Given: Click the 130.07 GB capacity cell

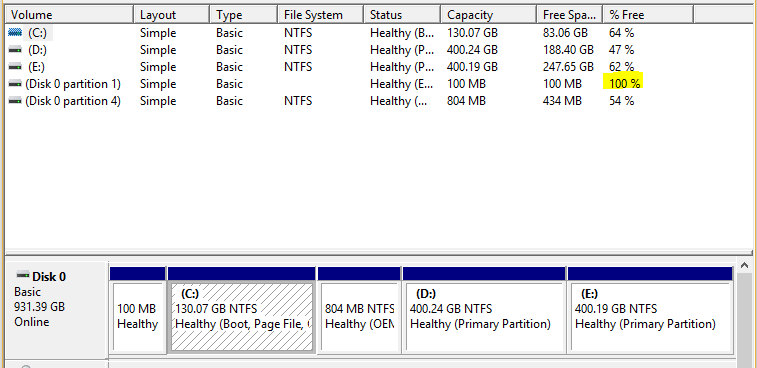Looking at the screenshot, I should click(x=472, y=33).
